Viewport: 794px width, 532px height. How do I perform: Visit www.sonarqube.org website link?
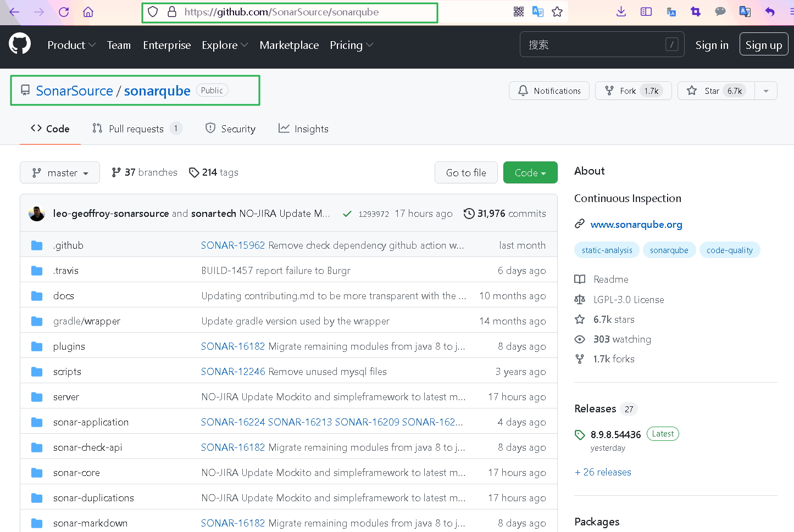pyautogui.click(x=636, y=224)
